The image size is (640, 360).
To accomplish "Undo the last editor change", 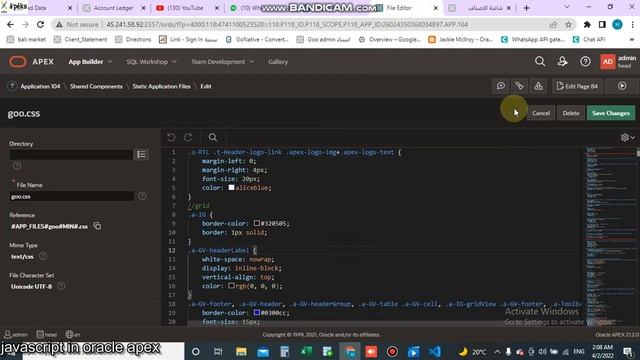I will click(x=171, y=138).
